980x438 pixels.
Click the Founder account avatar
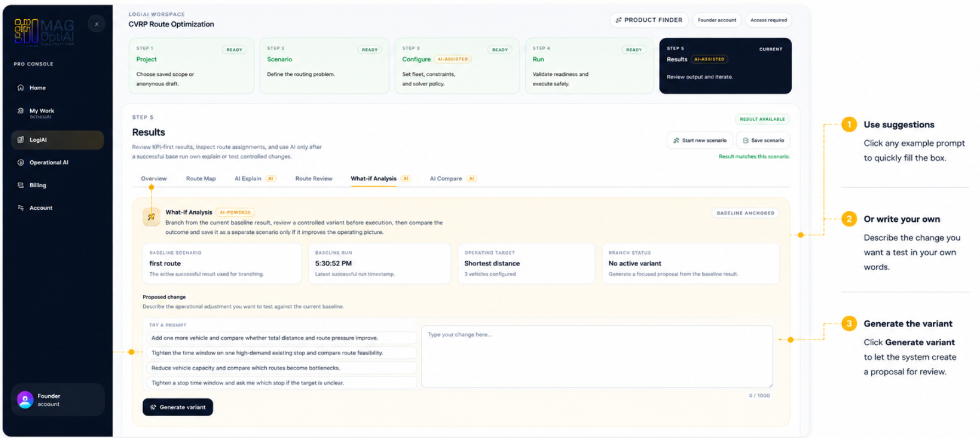pos(25,400)
